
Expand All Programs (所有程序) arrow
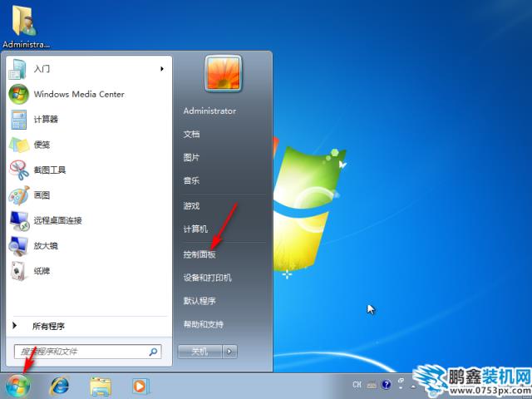(14, 326)
